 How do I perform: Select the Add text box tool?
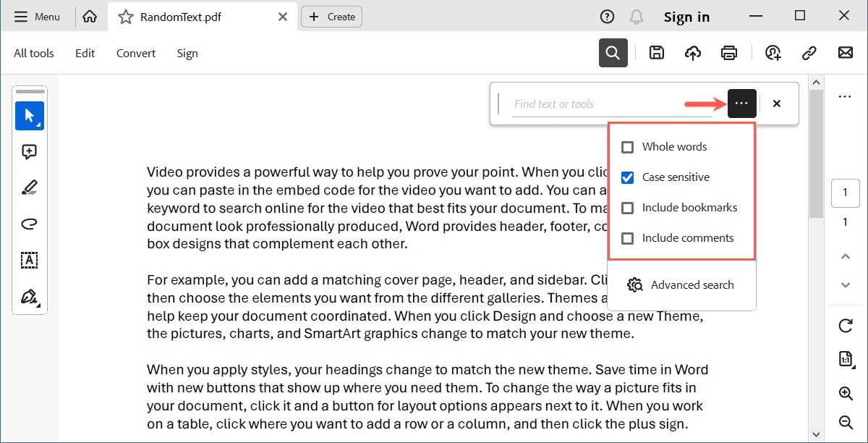pyautogui.click(x=30, y=260)
